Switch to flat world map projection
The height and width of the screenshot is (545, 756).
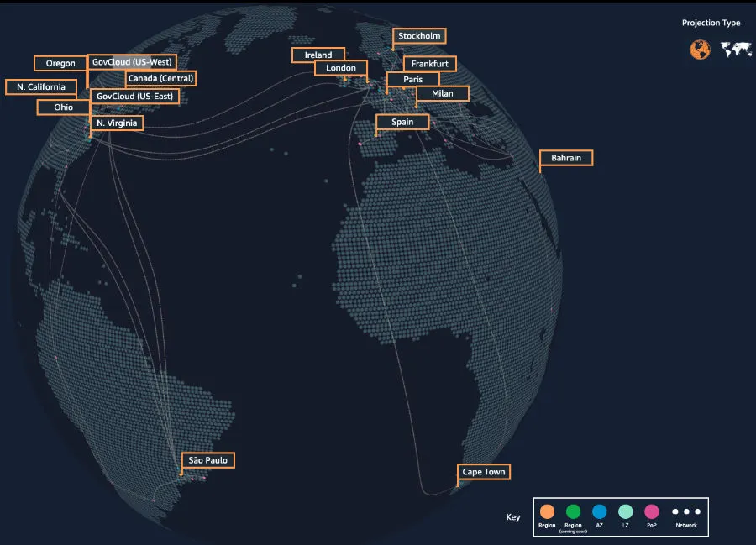point(736,50)
